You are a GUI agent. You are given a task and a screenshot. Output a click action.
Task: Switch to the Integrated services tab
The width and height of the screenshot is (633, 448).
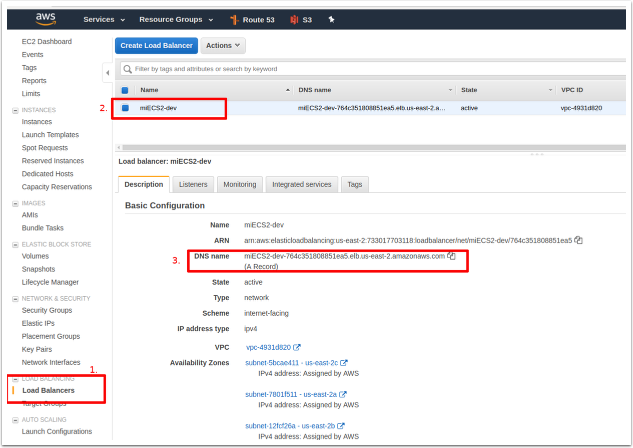click(302, 184)
